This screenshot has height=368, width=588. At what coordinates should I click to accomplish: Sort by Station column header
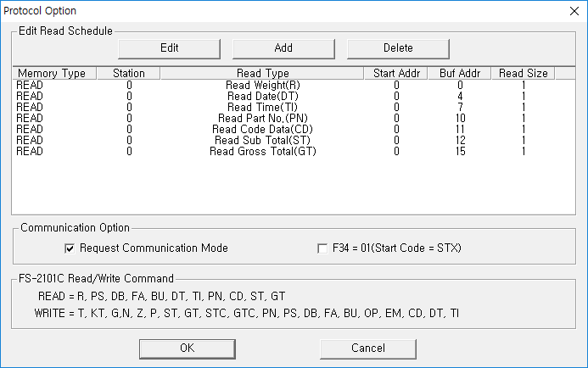click(x=129, y=74)
